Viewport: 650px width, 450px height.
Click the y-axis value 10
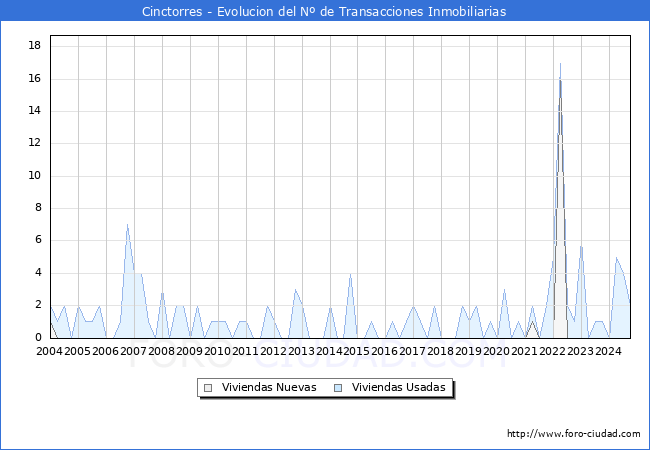pos(35,175)
